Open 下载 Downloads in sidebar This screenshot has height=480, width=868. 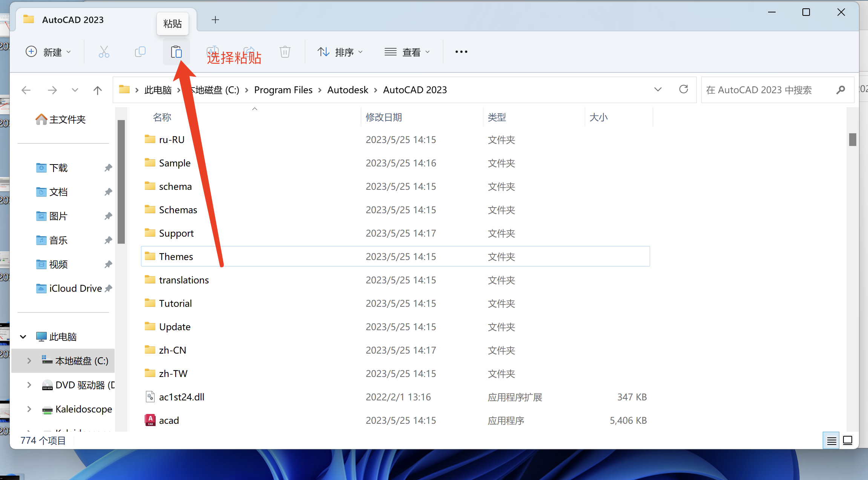[52, 168]
